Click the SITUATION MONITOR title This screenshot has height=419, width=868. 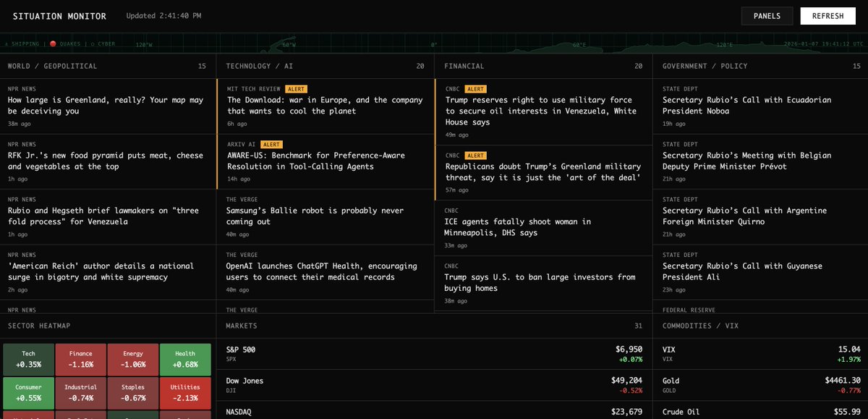pyautogui.click(x=59, y=16)
